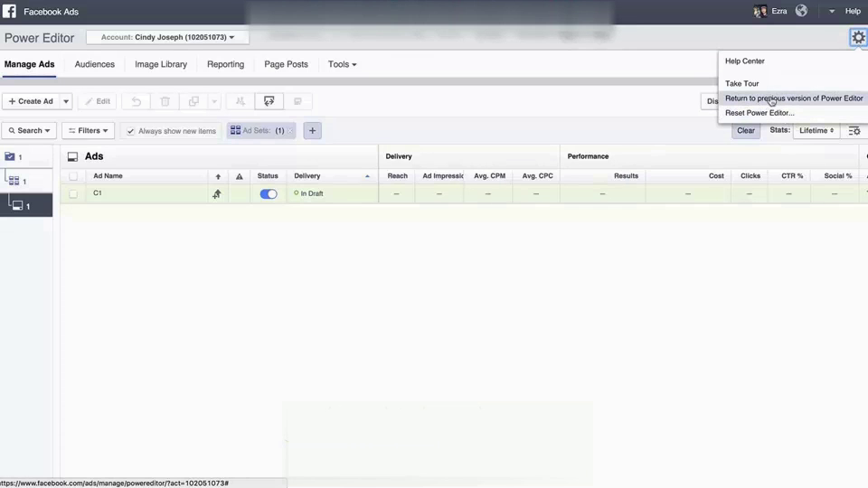Select the campaigns folder icon in sidebar

tap(10, 156)
